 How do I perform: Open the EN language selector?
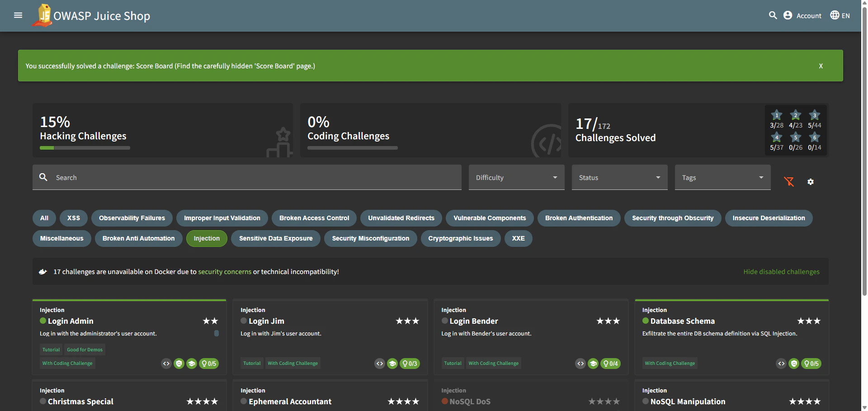pos(840,15)
